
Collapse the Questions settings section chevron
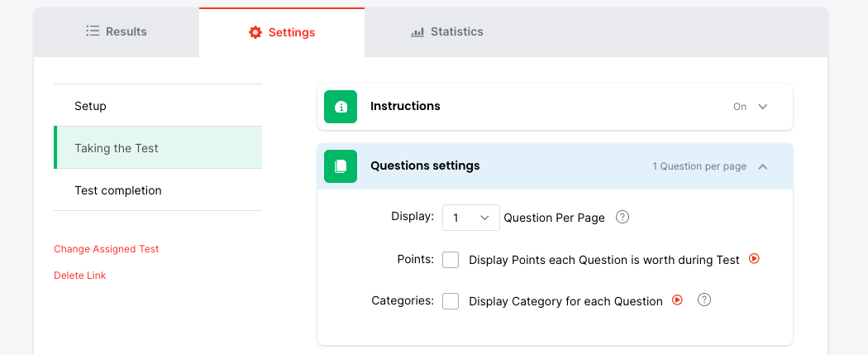[763, 166]
